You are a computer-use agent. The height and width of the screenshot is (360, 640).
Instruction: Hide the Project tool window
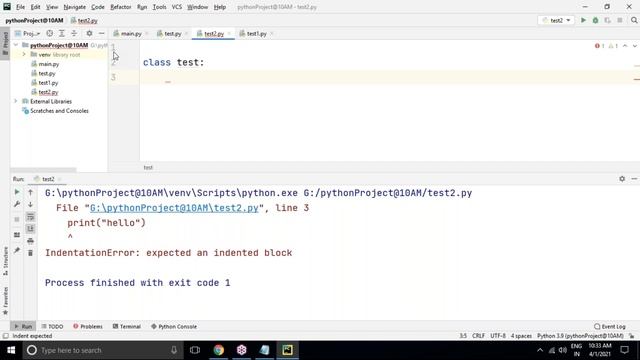click(102, 33)
